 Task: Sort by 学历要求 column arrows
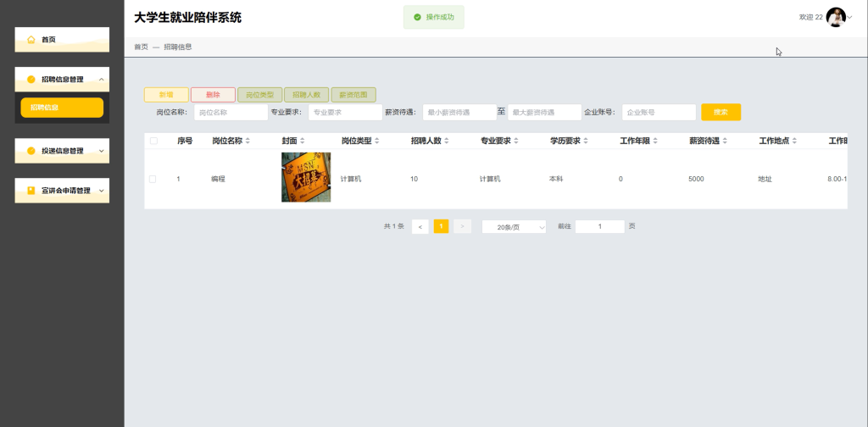click(586, 141)
